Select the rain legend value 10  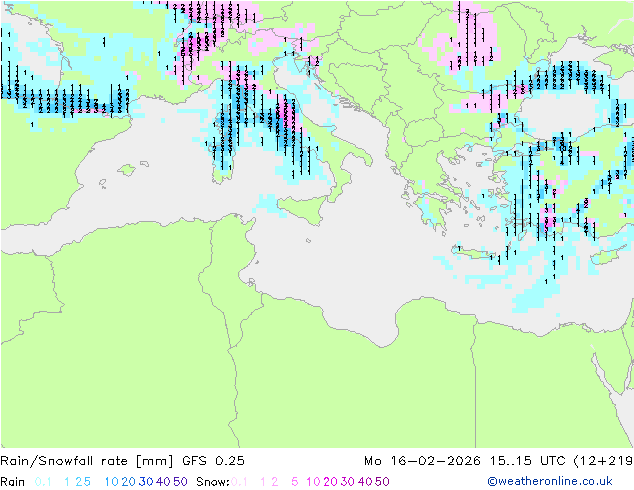pos(112,482)
